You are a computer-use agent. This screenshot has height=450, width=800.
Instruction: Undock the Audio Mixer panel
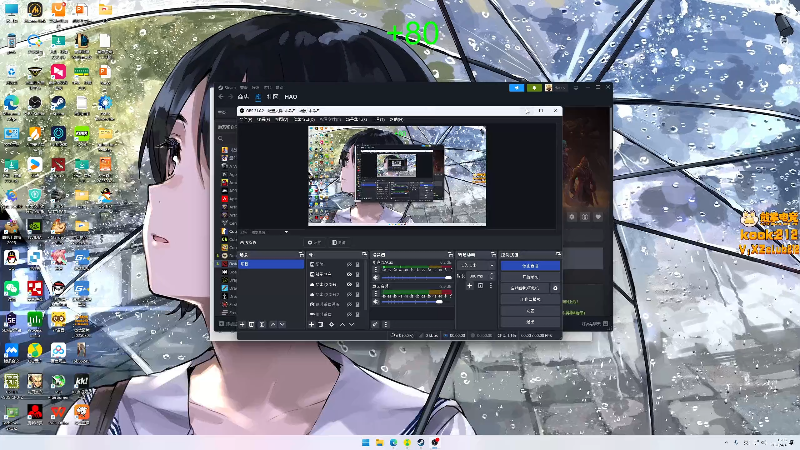pos(450,254)
